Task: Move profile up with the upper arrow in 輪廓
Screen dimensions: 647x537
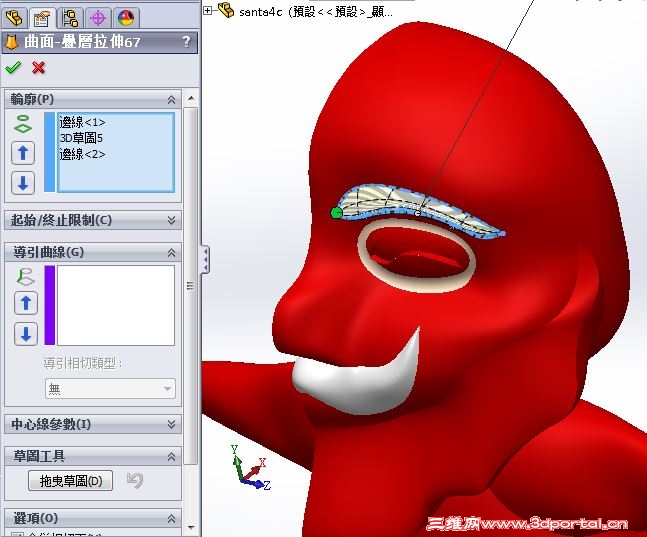Action: coord(23,153)
